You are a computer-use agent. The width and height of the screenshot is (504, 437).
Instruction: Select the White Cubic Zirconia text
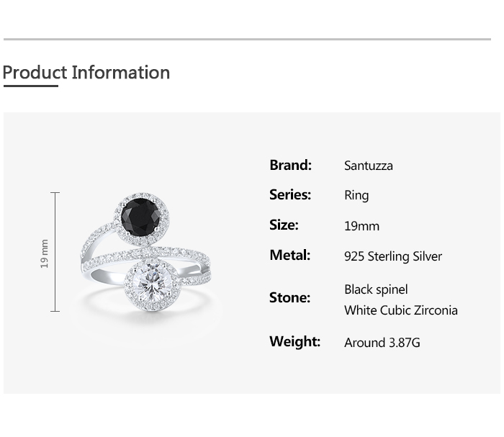(x=401, y=310)
